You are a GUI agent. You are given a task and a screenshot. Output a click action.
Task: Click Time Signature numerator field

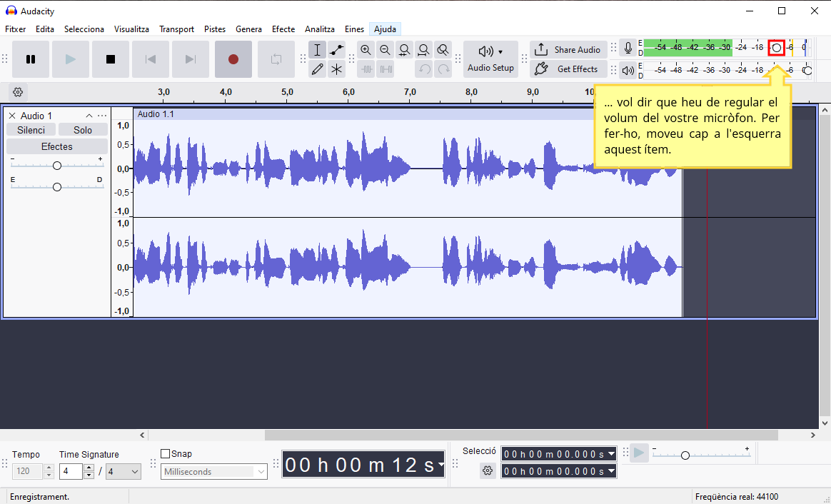point(71,471)
